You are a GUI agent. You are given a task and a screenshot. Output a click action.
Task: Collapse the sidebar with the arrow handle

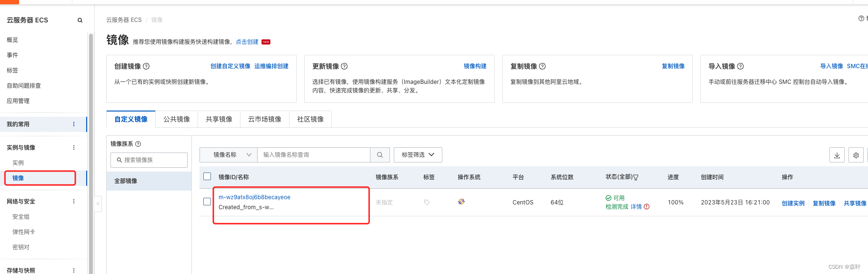(x=98, y=203)
